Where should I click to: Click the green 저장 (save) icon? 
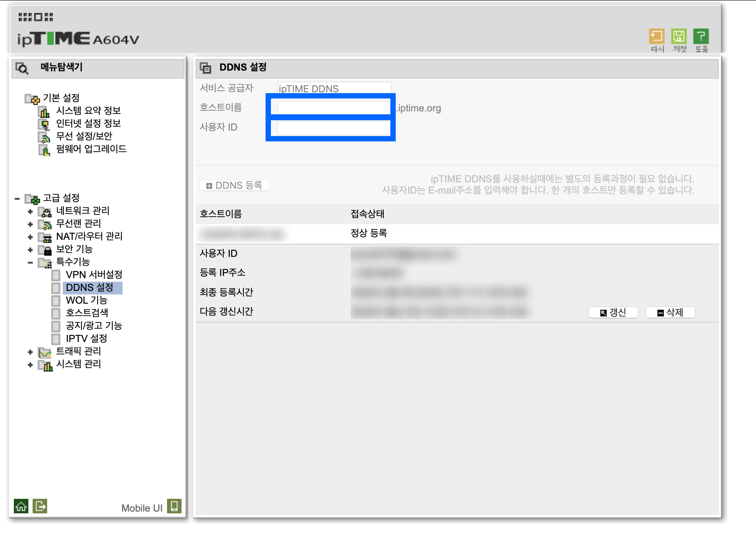tap(679, 36)
